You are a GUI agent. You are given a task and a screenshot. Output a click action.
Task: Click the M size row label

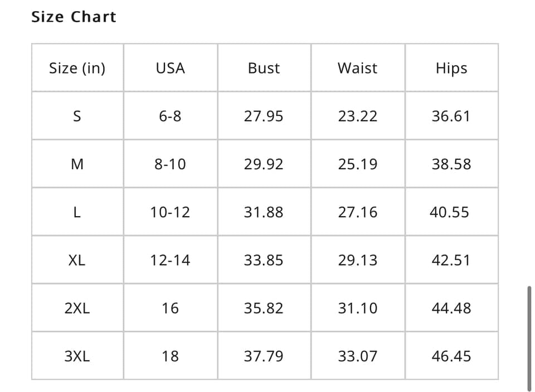tap(77, 164)
